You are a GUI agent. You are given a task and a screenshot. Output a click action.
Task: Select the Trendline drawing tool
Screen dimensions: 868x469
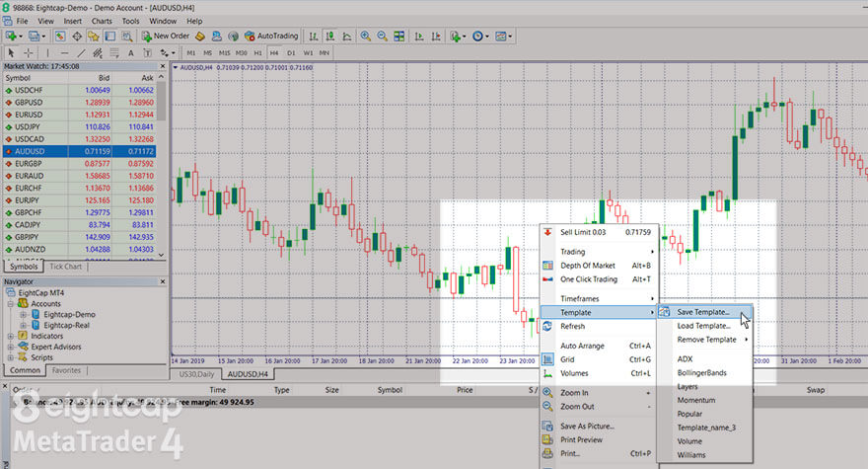click(81, 53)
